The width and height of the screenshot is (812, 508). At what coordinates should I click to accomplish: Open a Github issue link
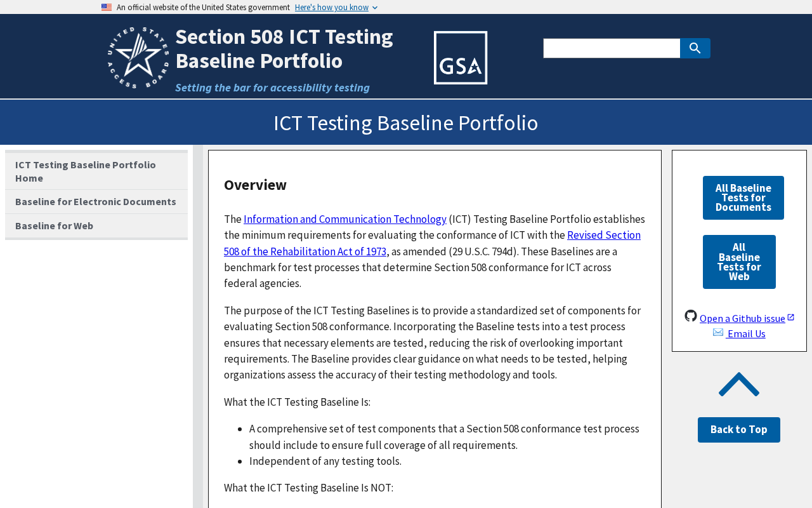(742, 319)
